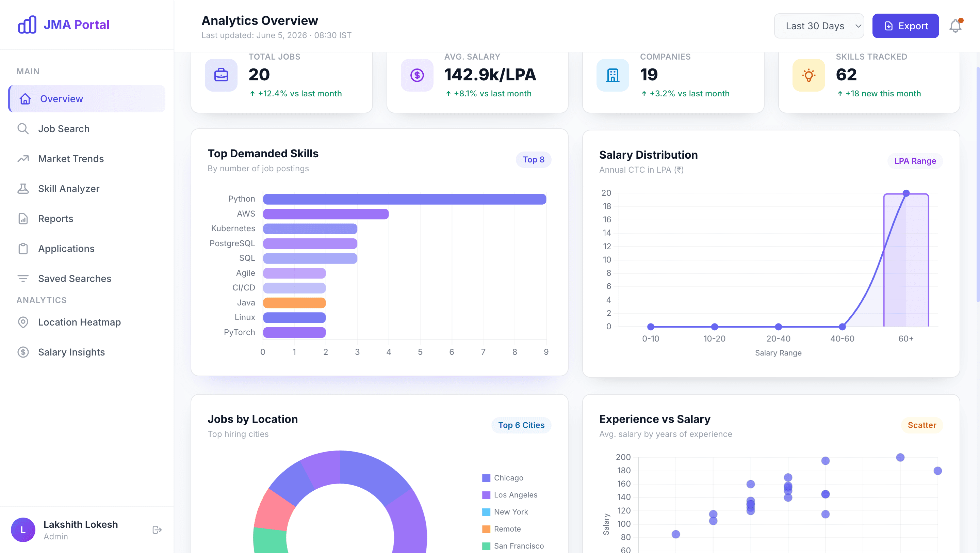Click the "+18 new this month" text
Screen dimensions: 980x553
tap(883, 94)
